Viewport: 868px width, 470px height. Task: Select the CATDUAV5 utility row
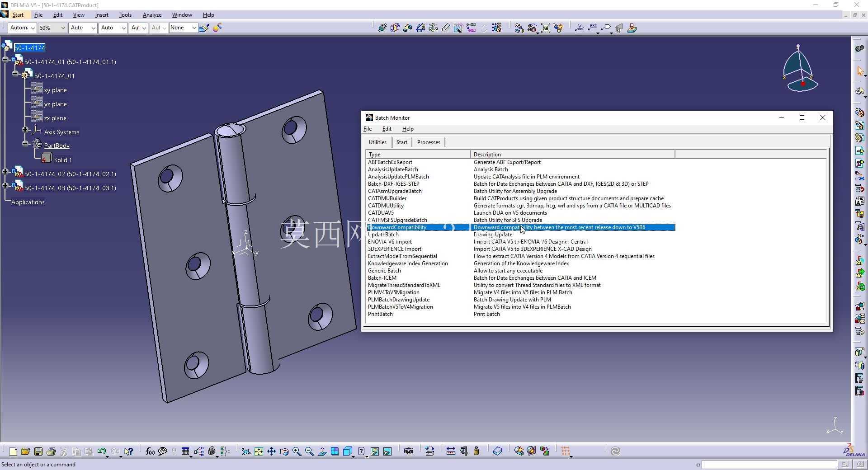pyautogui.click(x=520, y=213)
